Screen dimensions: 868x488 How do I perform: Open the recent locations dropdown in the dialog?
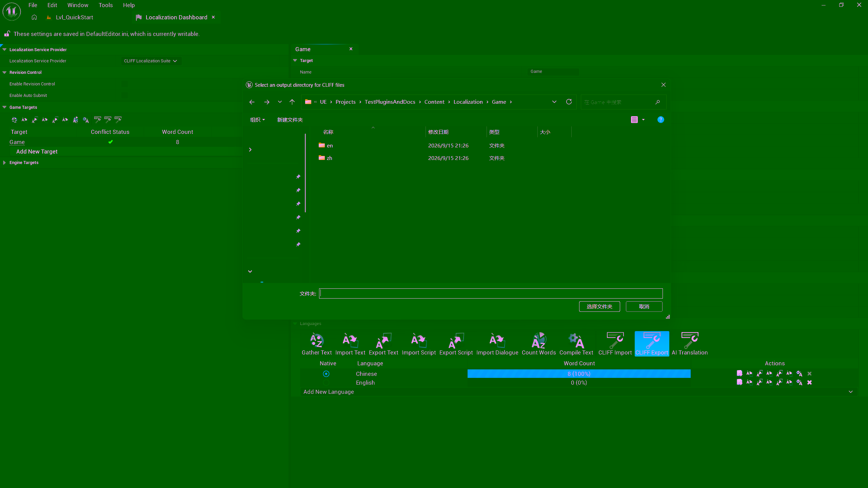click(280, 102)
